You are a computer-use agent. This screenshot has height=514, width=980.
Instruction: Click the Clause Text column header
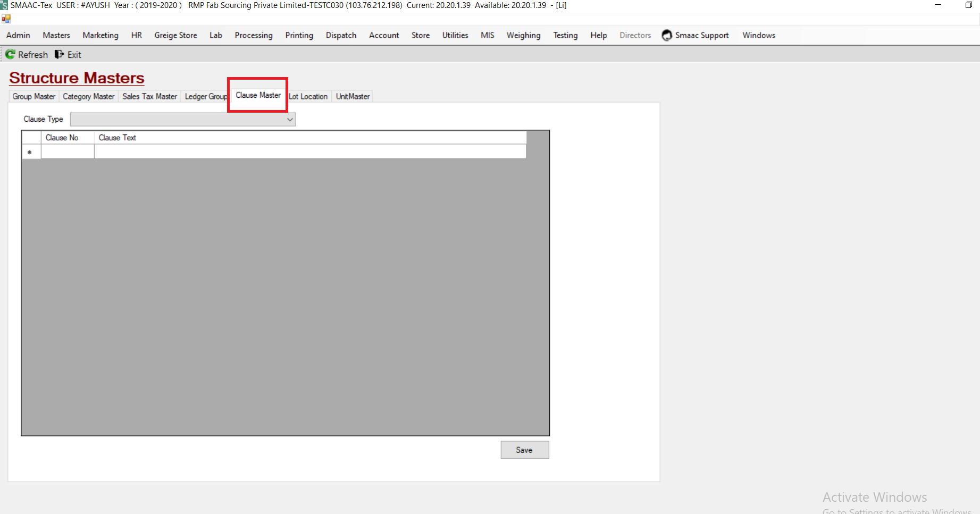click(310, 138)
